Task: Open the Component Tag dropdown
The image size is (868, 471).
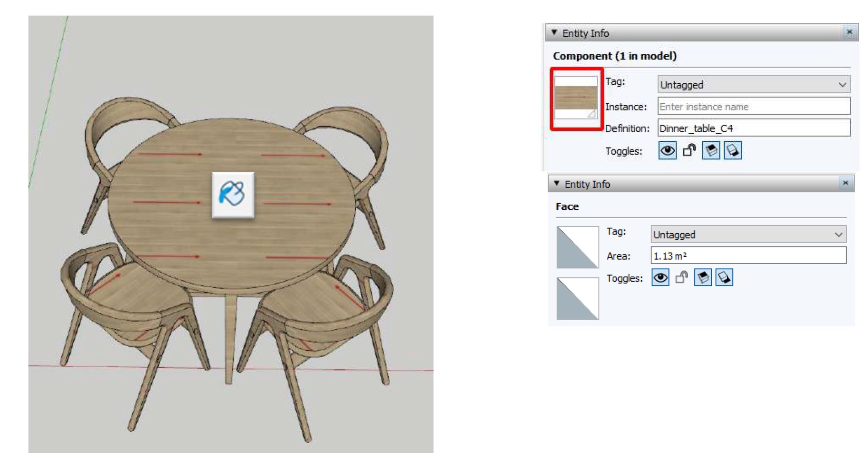Action: pos(753,84)
